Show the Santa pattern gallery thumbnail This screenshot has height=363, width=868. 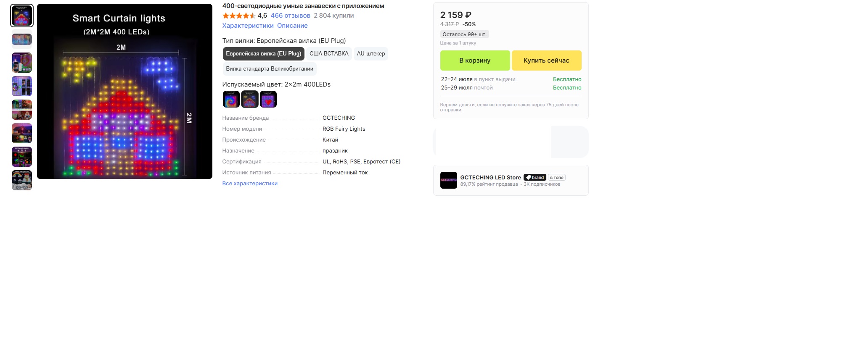pyautogui.click(x=22, y=180)
